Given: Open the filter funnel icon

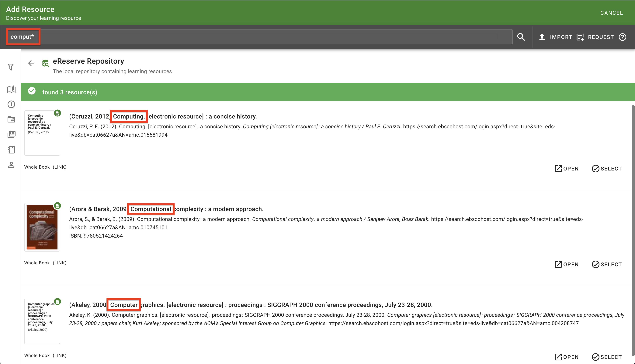Looking at the screenshot, I should (x=11, y=67).
